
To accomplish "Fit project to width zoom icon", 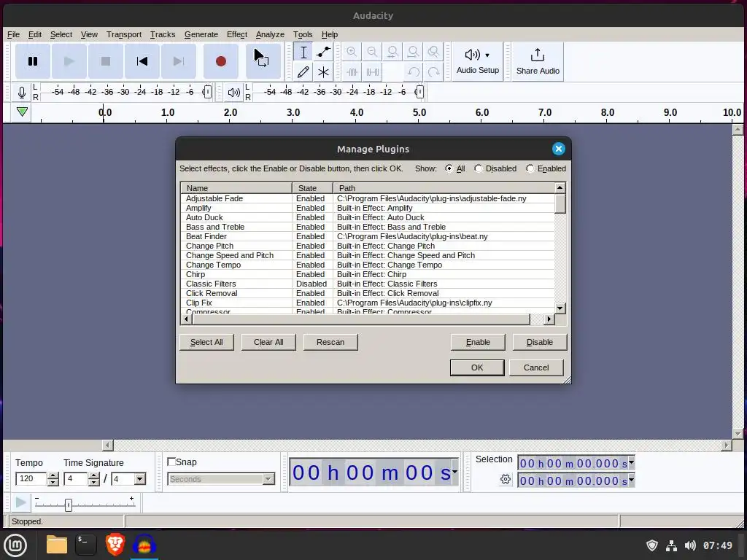I will (413, 52).
